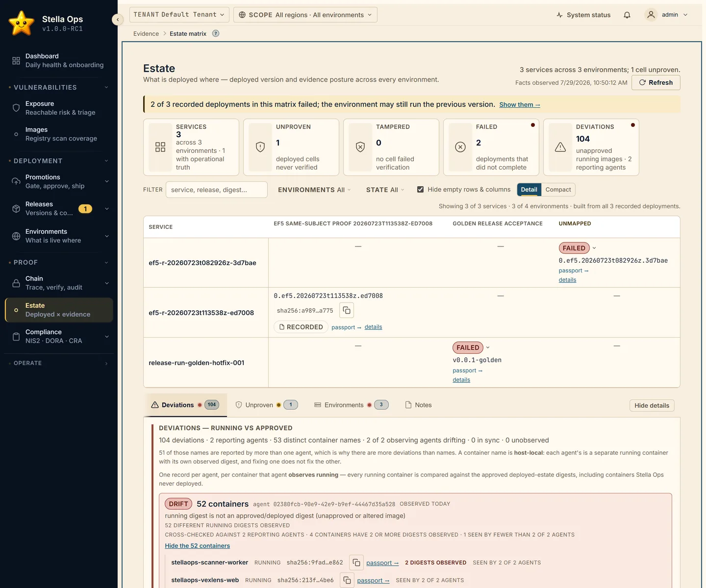Click the GOLDEN RELEASE ACCEPTANCE column header

coord(498,223)
